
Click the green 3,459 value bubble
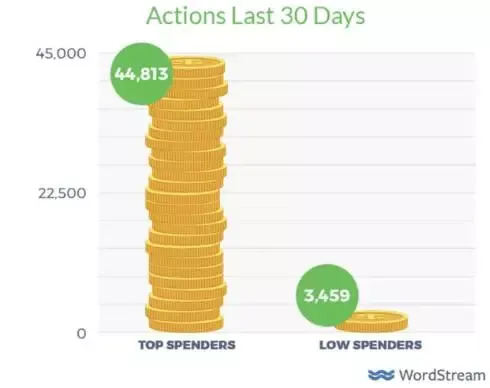pos(327,295)
